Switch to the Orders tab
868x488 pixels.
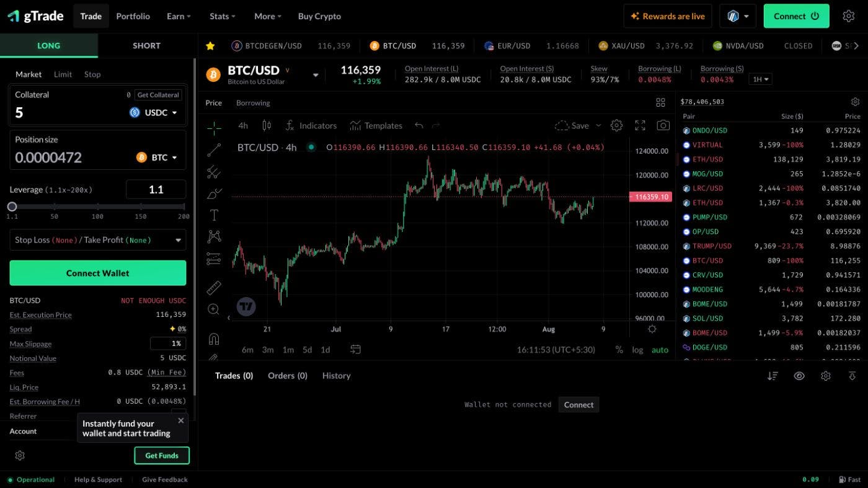pos(287,375)
